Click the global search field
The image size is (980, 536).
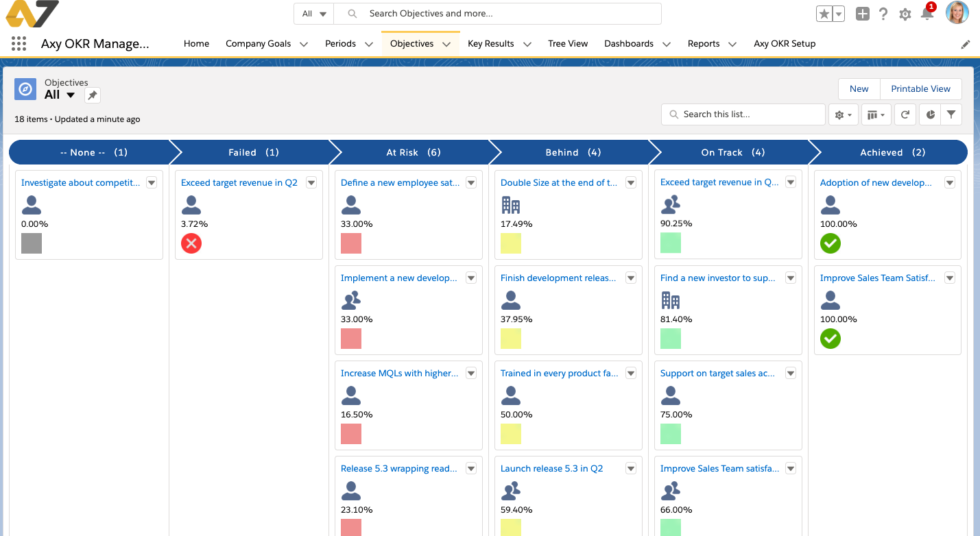[498, 14]
